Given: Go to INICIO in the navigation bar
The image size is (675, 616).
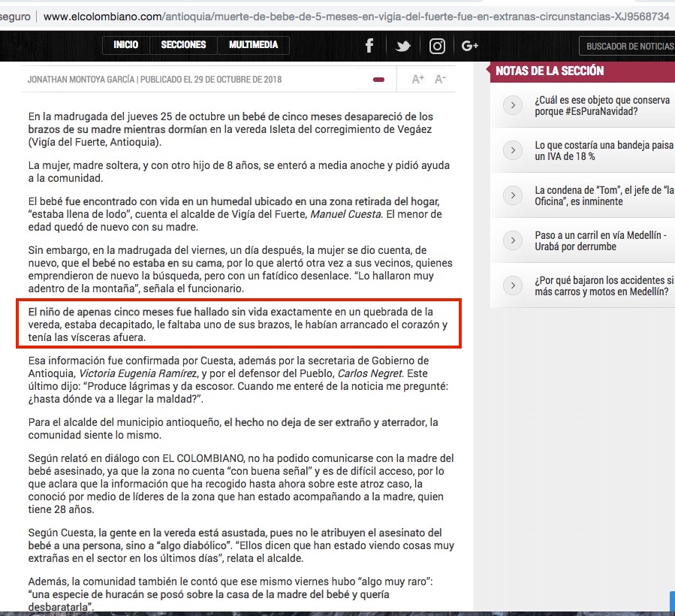Looking at the screenshot, I should (x=126, y=45).
